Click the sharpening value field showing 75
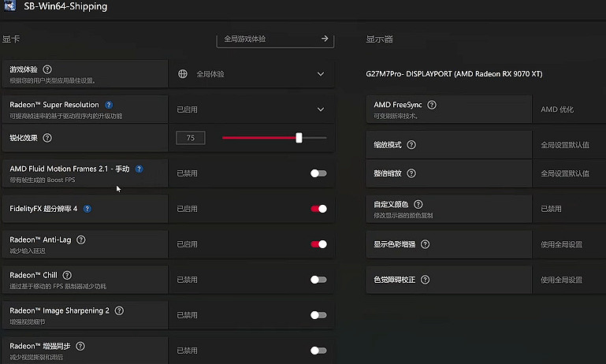Image resolution: width=606 pixels, height=364 pixels. [x=191, y=138]
